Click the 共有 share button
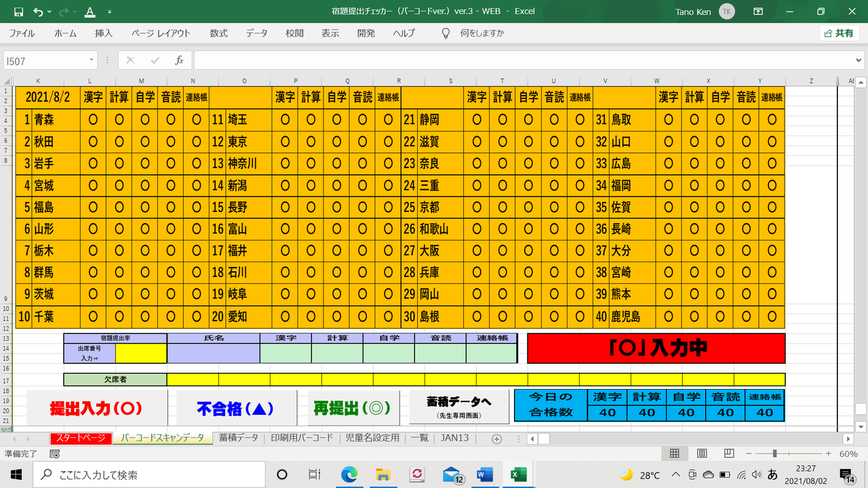This screenshot has width=868, height=488. (840, 33)
